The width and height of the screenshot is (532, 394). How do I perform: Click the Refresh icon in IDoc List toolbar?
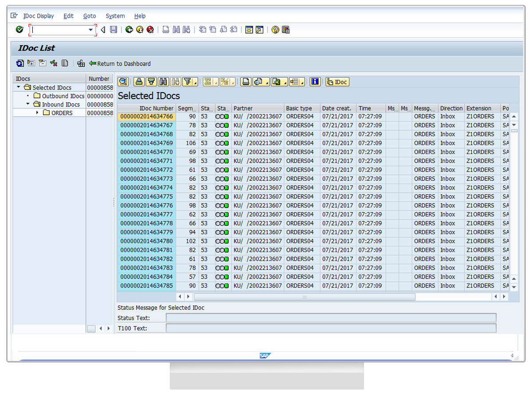pyautogui.click(x=20, y=63)
